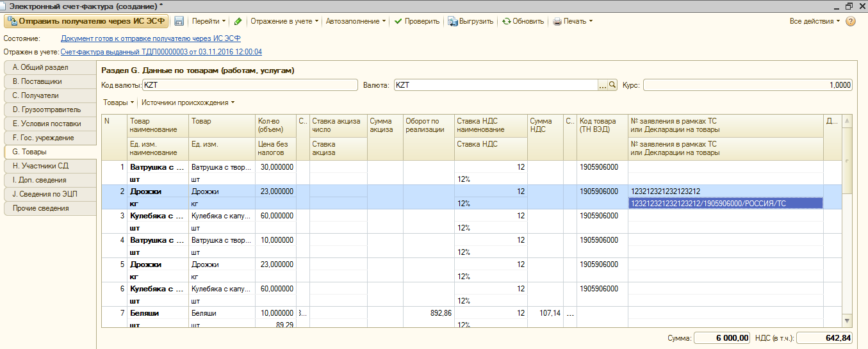Switch to tab A. Общий раздел
868x349 pixels.
point(49,67)
